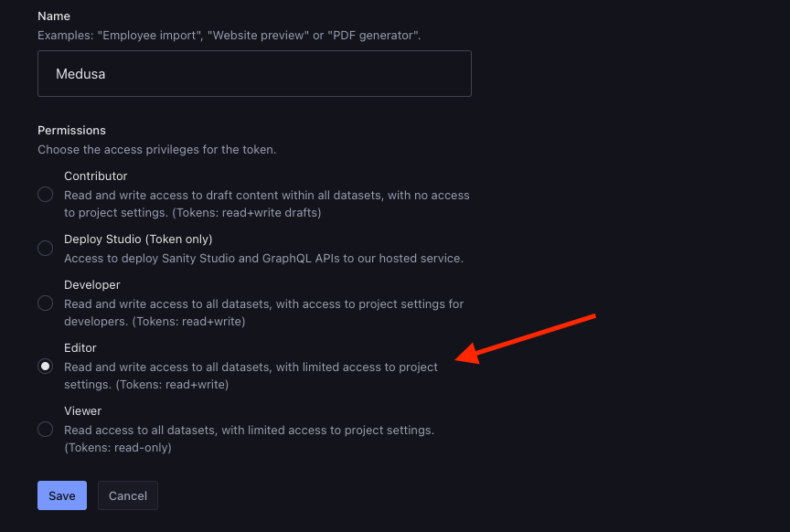Click the already-selected Editor radio button

pos(45,366)
